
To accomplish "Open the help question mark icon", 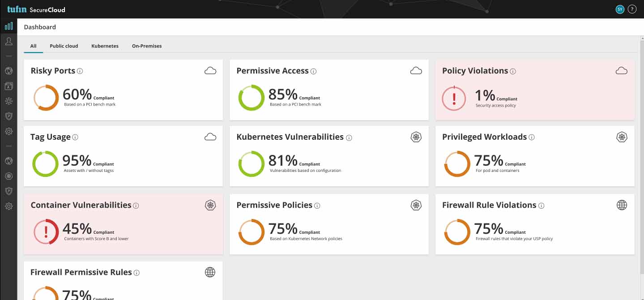I will click(x=632, y=9).
